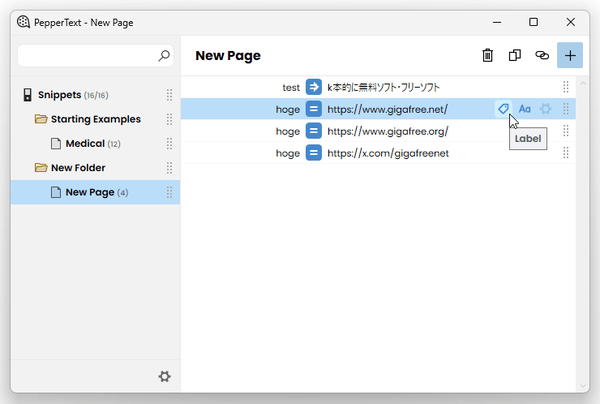Click the search magnifier icon
Screen dimensions: 600x404
(164, 56)
